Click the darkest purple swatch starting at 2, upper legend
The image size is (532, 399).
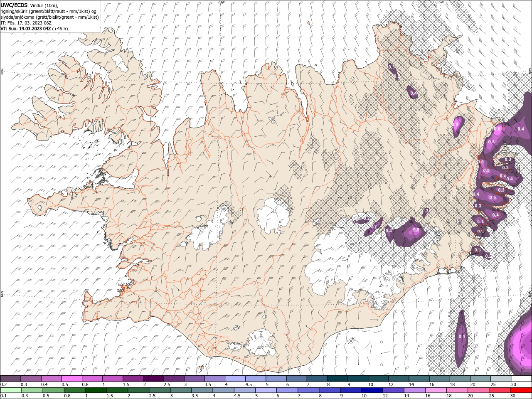153,379
